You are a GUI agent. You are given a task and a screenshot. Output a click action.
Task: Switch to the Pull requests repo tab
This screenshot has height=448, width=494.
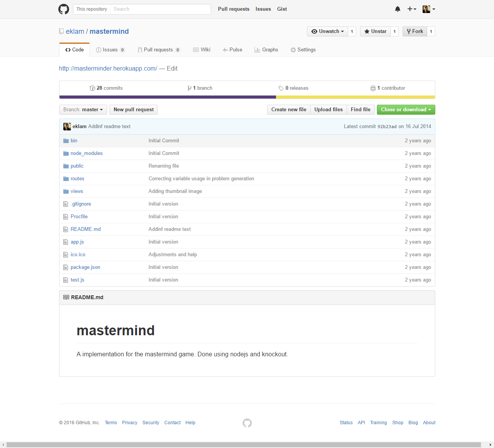[159, 50]
